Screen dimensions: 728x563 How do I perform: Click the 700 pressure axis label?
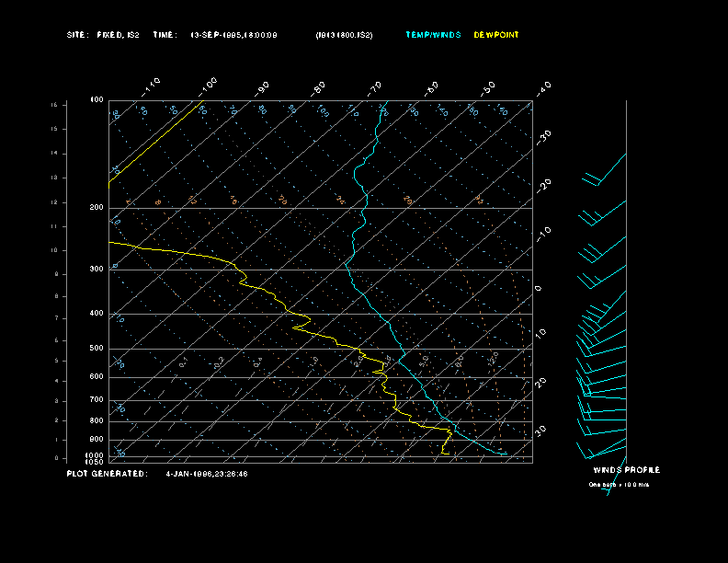pos(97,399)
